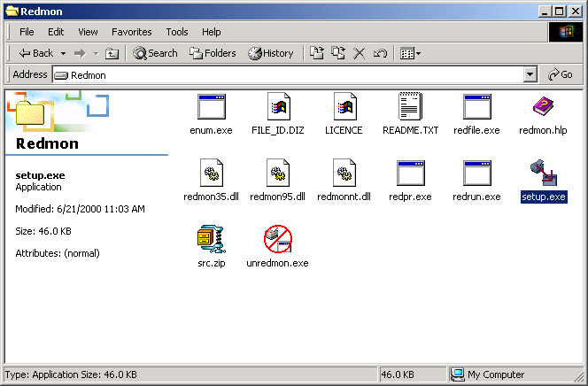Click the Undo toolbar icon
This screenshot has height=386, width=588.
[x=380, y=54]
